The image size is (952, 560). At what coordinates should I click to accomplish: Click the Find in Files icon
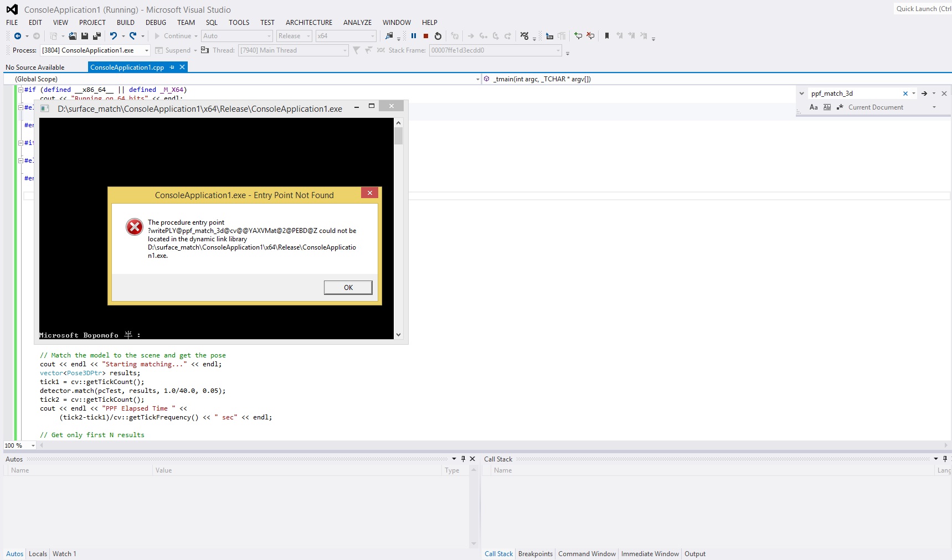click(389, 36)
